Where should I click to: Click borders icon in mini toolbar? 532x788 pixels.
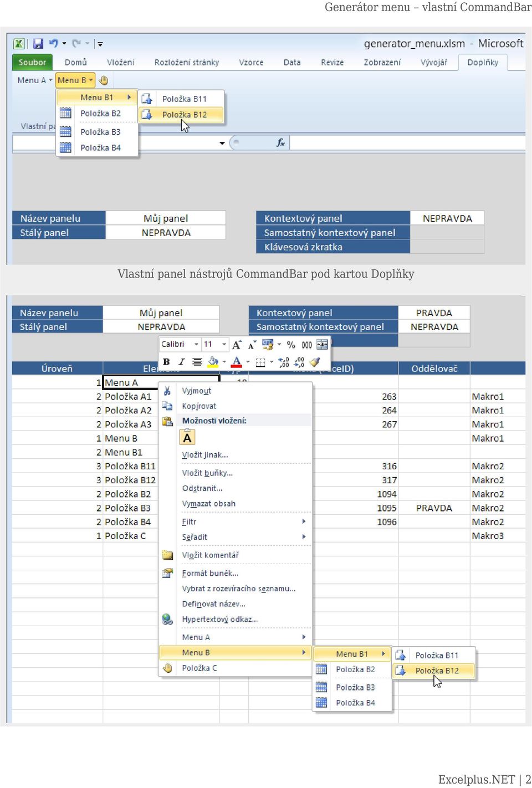coord(260,362)
